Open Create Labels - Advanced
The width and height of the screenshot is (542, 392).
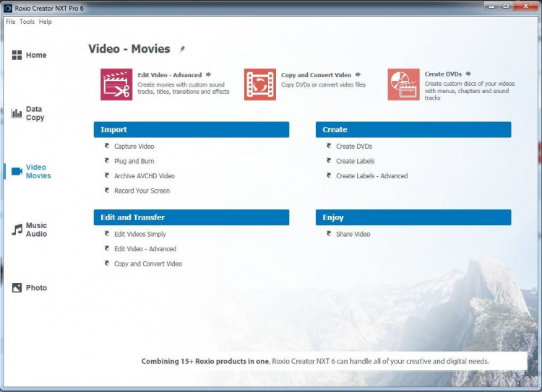pos(372,176)
